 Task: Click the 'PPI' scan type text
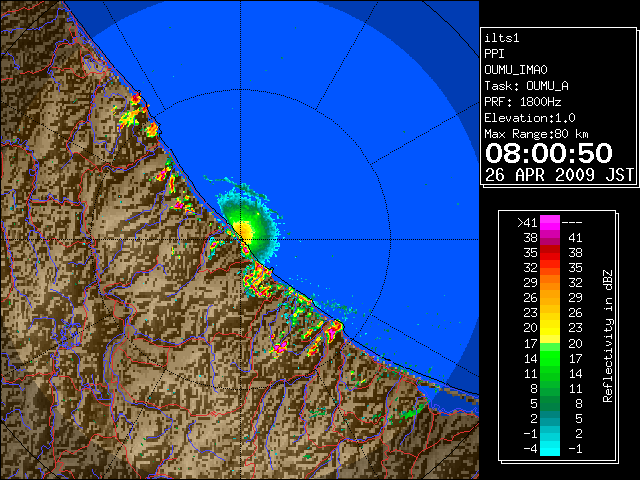pyautogui.click(x=494, y=54)
